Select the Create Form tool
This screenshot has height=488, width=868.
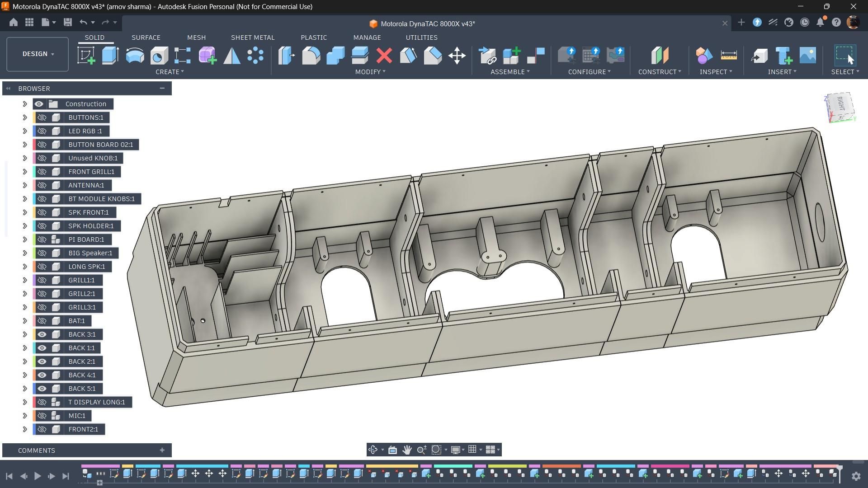pyautogui.click(x=208, y=56)
